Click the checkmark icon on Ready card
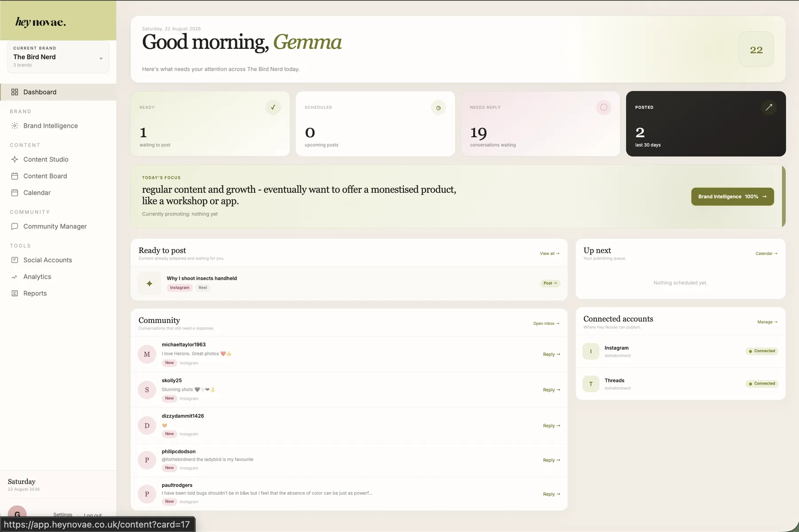The width and height of the screenshot is (799, 532). (x=273, y=107)
